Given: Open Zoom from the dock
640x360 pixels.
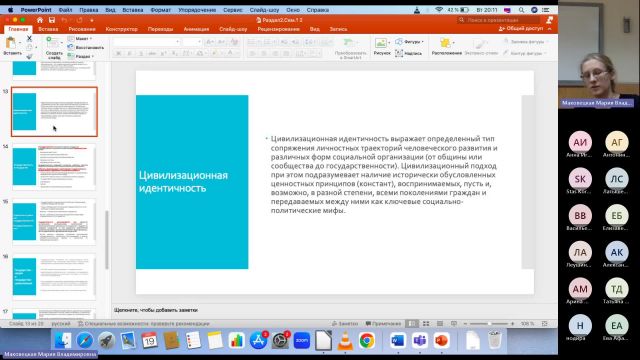Looking at the screenshot, I should pos(302,340).
